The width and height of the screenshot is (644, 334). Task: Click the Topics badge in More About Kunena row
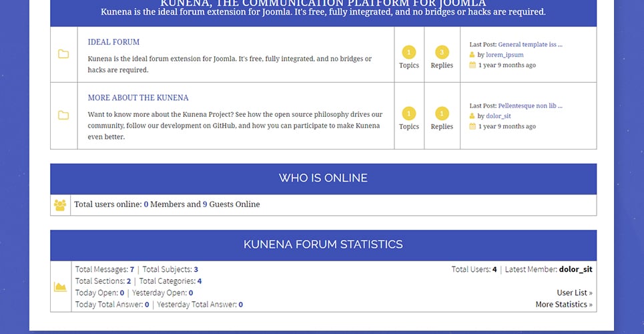click(408, 114)
